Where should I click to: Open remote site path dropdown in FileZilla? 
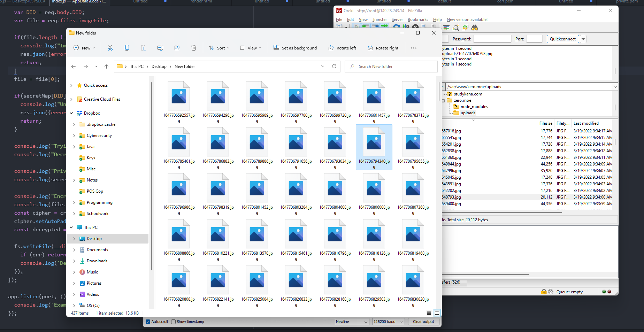[x=615, y=87]
